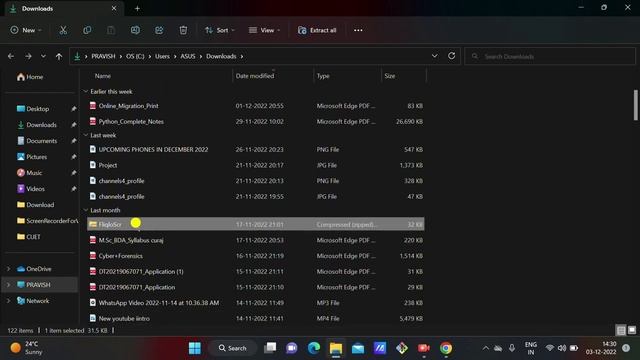
Task: Sort by Date modified column header
Action: click(x=255, y=76)
